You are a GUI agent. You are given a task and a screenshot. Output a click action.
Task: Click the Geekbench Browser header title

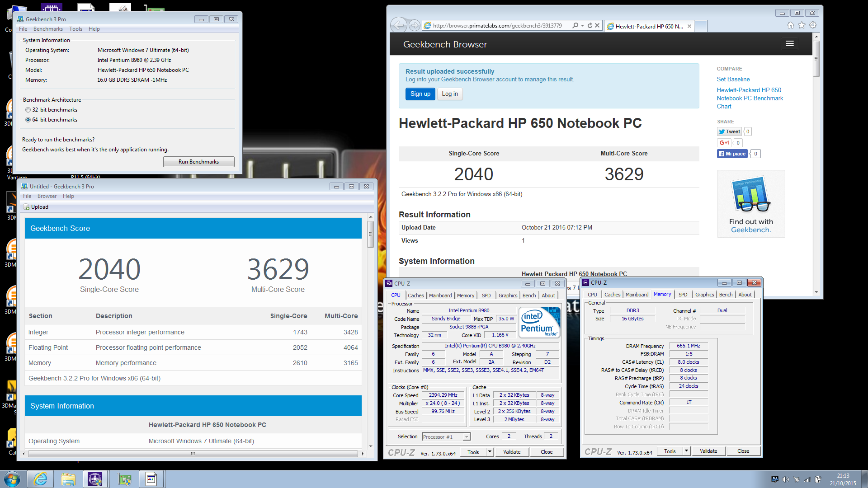coord(445,44)
